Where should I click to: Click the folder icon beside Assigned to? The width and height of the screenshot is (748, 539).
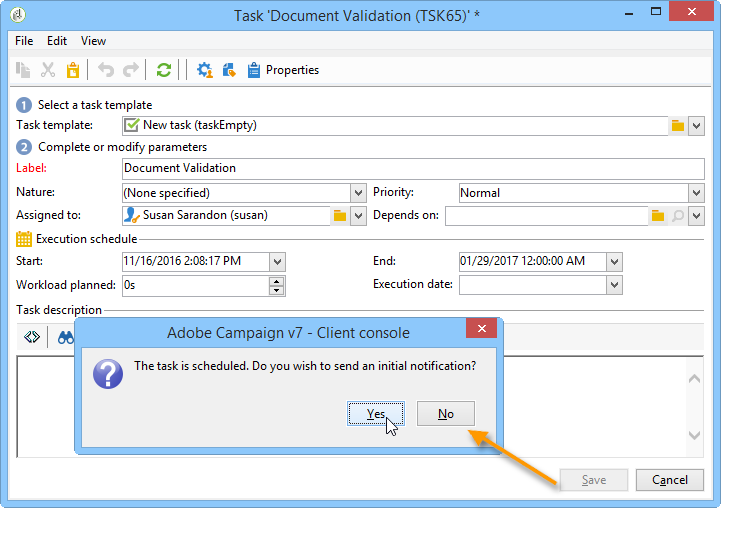pyautogui.click(x=340, y=216)
